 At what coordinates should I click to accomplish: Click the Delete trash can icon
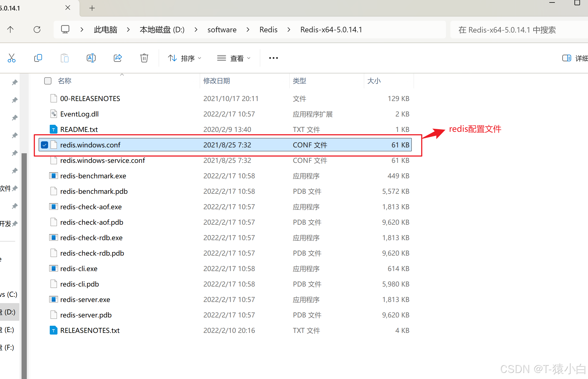[x=144, y=58]
